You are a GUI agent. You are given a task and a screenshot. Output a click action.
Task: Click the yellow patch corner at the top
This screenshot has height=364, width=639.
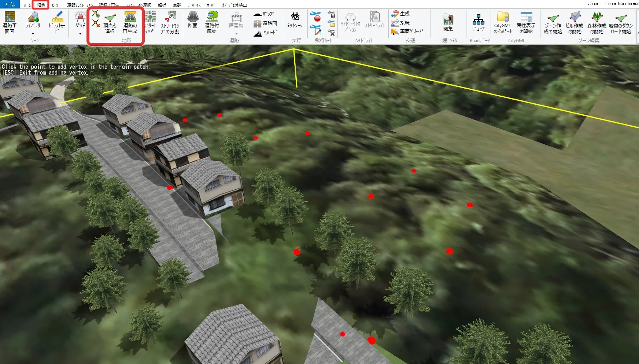pos(294,49)
